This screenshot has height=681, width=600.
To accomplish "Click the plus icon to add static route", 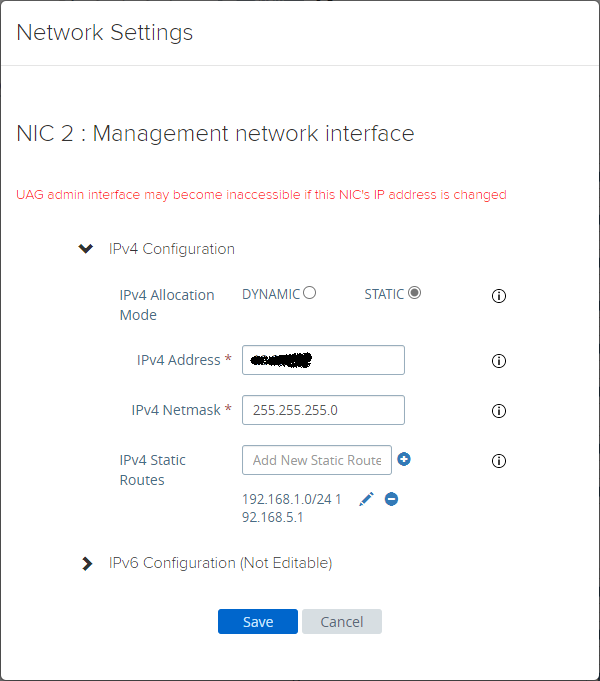I will point(404,460).
